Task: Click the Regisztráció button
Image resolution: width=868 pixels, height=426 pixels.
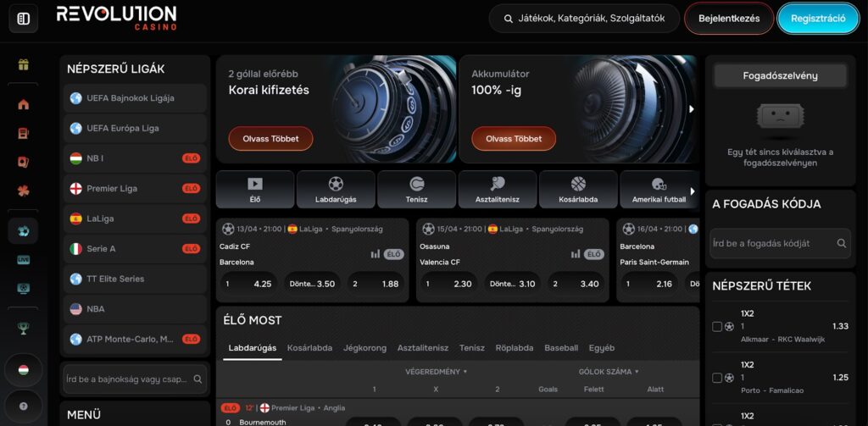Action: [x=818, y=19]
